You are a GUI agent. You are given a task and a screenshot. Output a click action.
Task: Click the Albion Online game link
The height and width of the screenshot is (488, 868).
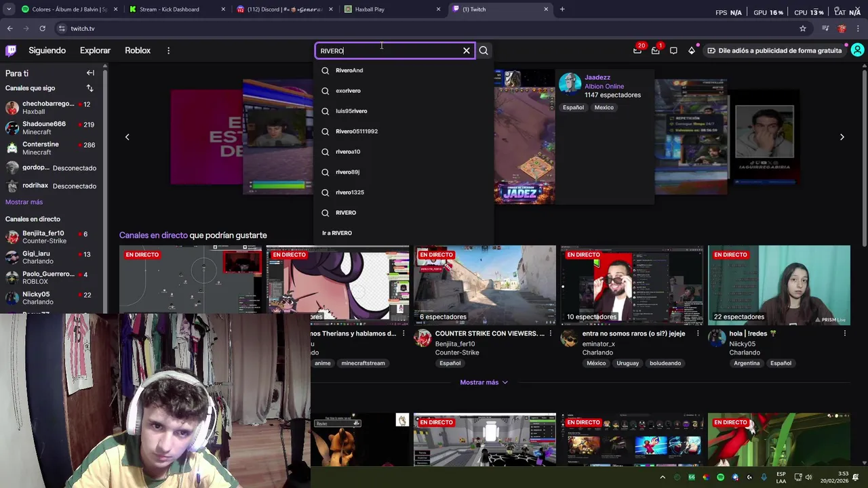pos(604,86)
